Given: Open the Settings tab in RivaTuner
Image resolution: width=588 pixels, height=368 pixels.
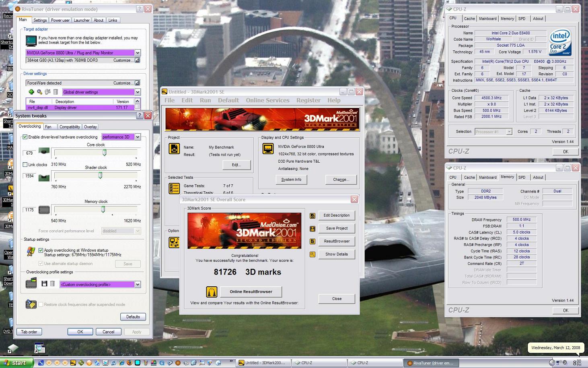Looking at the screenshot, I should 40,20.
